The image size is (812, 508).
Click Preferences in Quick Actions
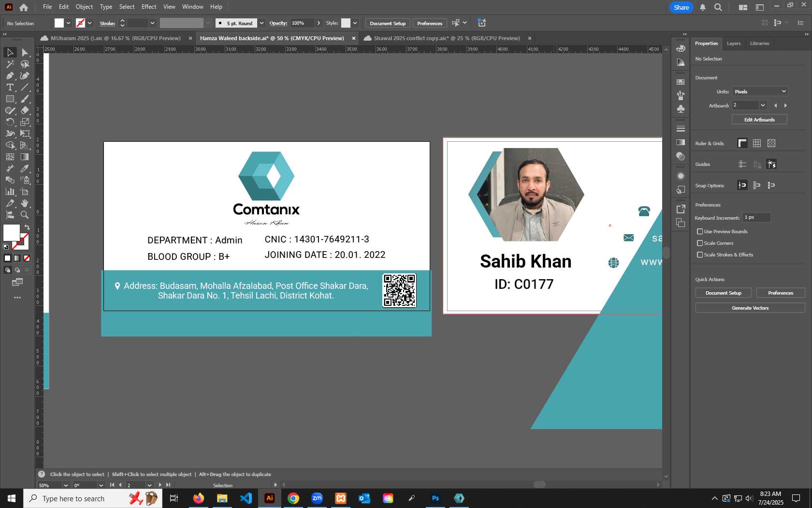pyautogui.click(x=781, y=293)
